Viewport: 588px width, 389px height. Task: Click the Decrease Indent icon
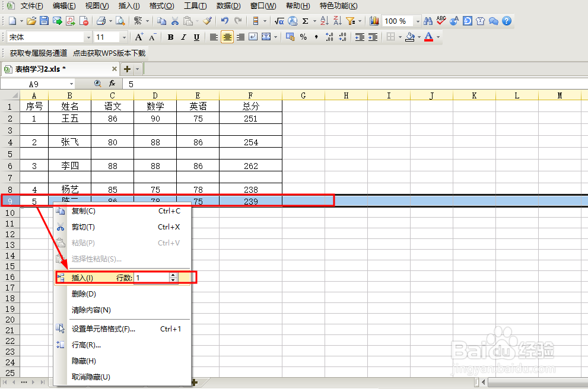360,37
